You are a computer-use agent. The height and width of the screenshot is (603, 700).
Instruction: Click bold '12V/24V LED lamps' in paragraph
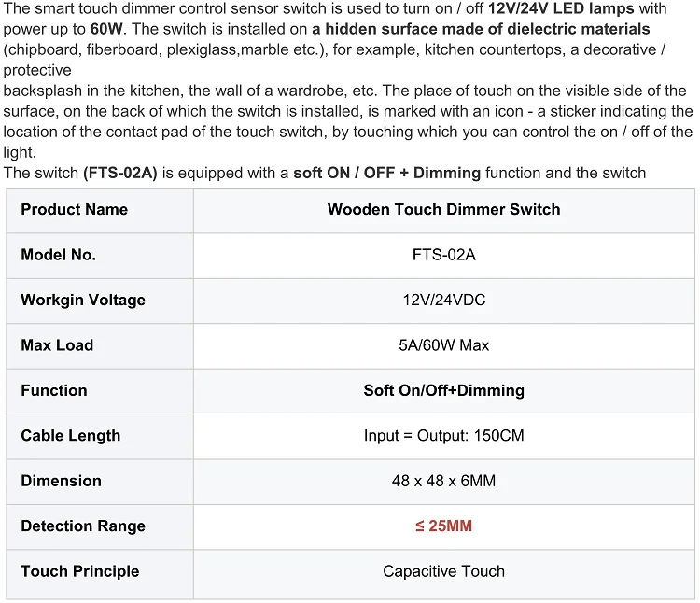[561, 8]
